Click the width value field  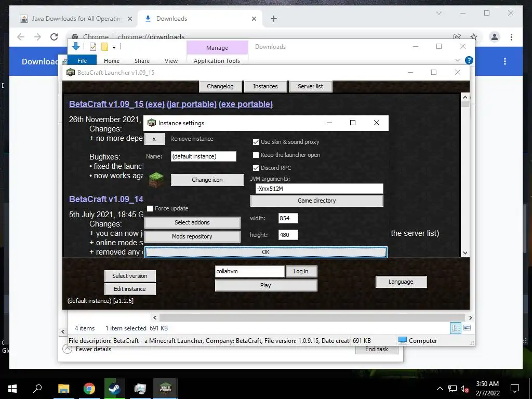coord(288,218)
